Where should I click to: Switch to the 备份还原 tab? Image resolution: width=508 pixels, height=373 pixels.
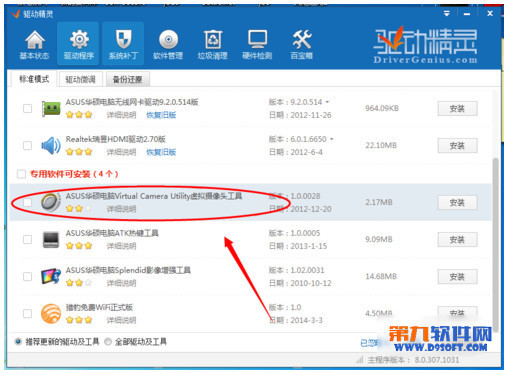[x=128, y=79]
